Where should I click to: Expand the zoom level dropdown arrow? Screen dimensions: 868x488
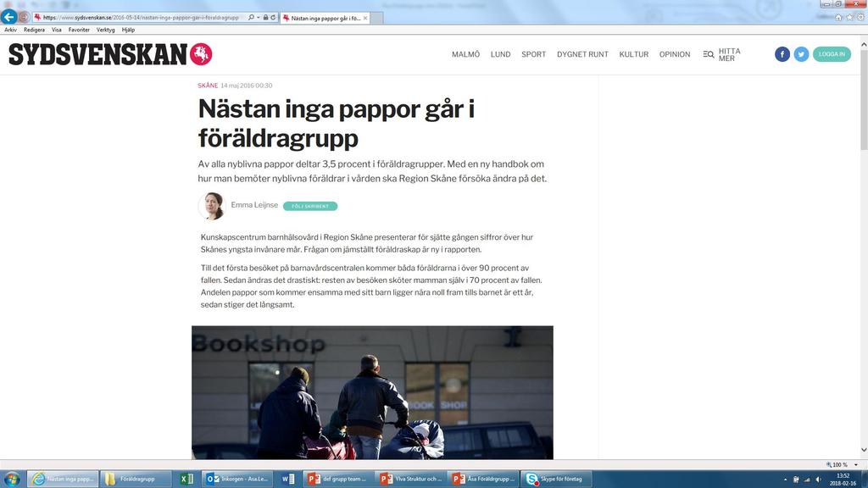856,465
